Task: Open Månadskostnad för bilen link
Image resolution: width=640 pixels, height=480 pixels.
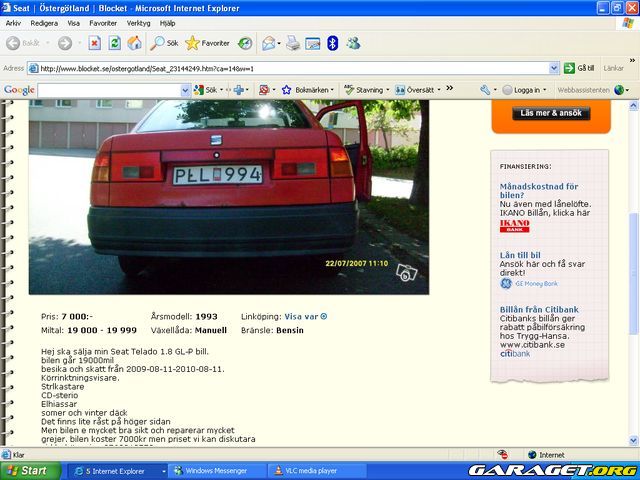Action: [x=539, y=191]
